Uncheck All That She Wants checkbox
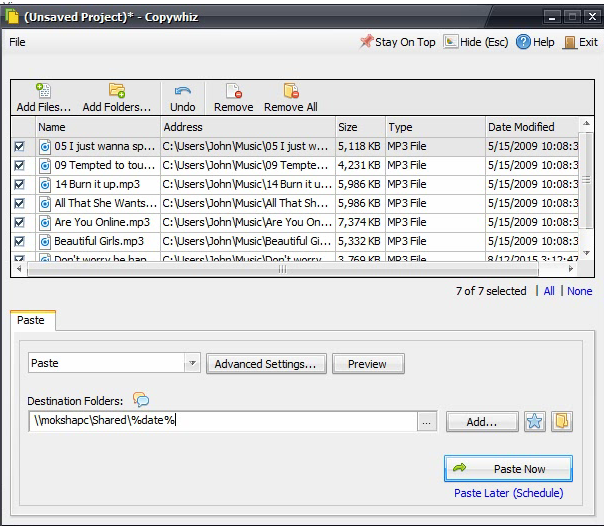Image resolution: width=604 pixels, height=526 pixels. tap(19, 203)
